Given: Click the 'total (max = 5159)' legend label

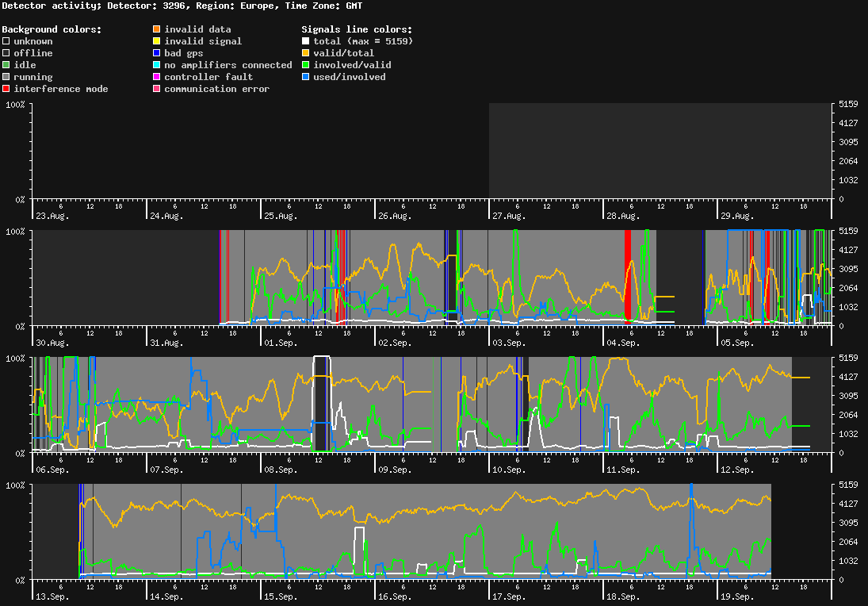Looking at the screenshot, I should (x=363, y=41).
